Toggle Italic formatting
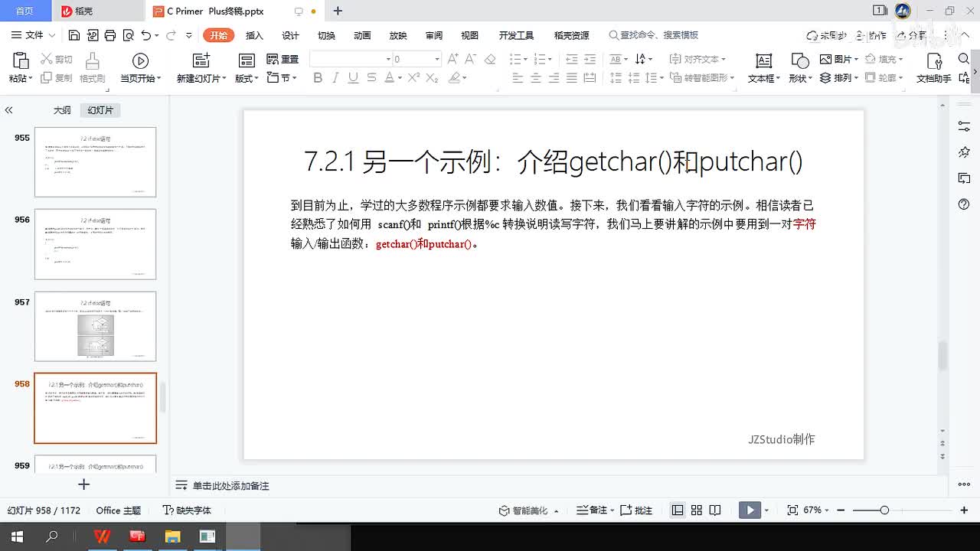This screenshot has height=551, width=980. coord(335,77)
